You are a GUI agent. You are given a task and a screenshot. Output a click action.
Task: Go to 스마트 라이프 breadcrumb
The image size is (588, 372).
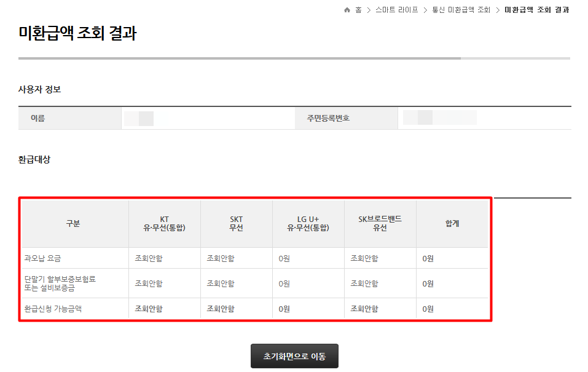click(397, 10)
